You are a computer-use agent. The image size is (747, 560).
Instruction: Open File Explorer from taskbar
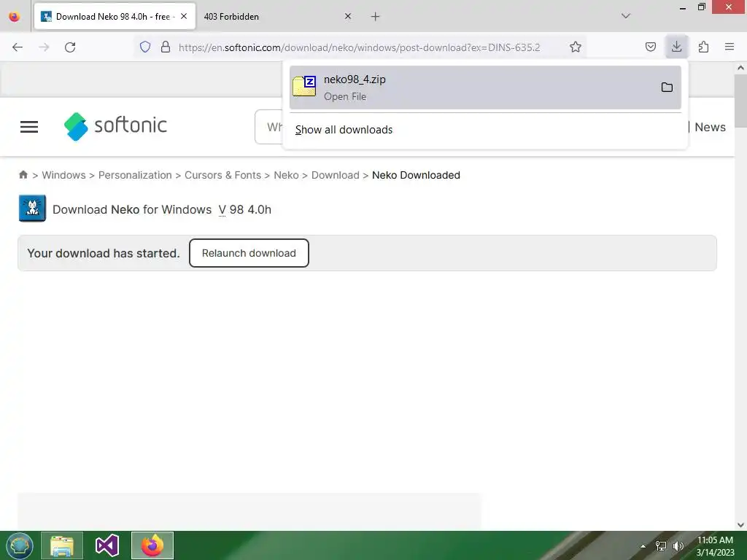62,545
